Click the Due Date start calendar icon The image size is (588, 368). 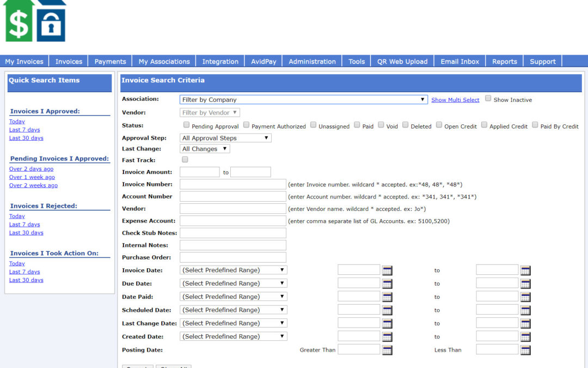pyautogui.click(x=387, y=283)
